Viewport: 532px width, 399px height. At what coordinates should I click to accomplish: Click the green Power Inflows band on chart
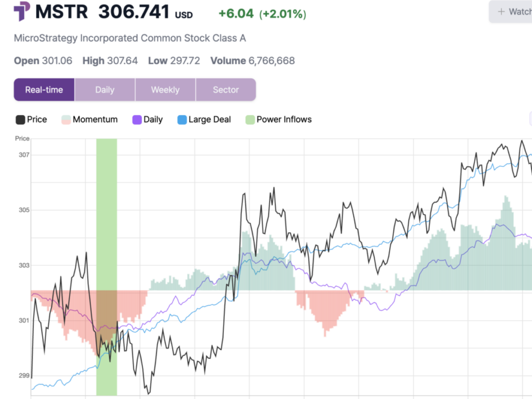pos(107,208)
